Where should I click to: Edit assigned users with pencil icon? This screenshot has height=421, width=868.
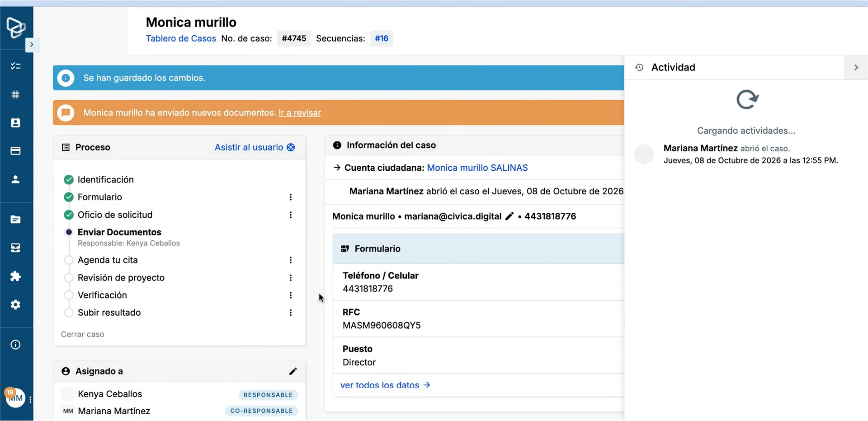[x=293, y=371]
